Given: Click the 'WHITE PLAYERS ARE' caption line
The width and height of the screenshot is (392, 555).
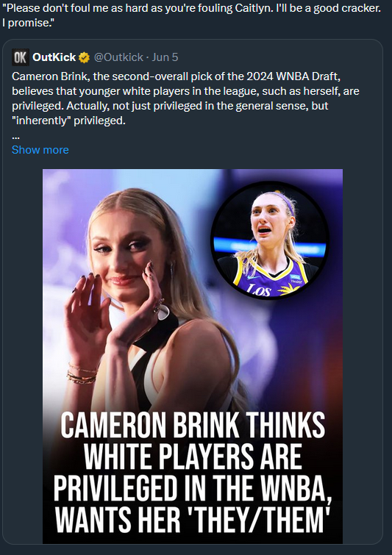Looking at the screenshot, I should [193, 457].
